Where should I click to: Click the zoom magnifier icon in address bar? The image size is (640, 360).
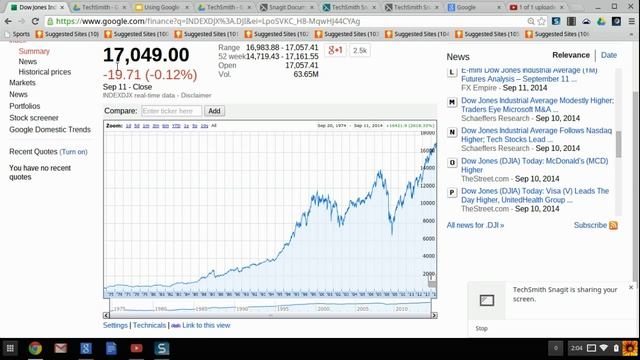tap(531, 21)
